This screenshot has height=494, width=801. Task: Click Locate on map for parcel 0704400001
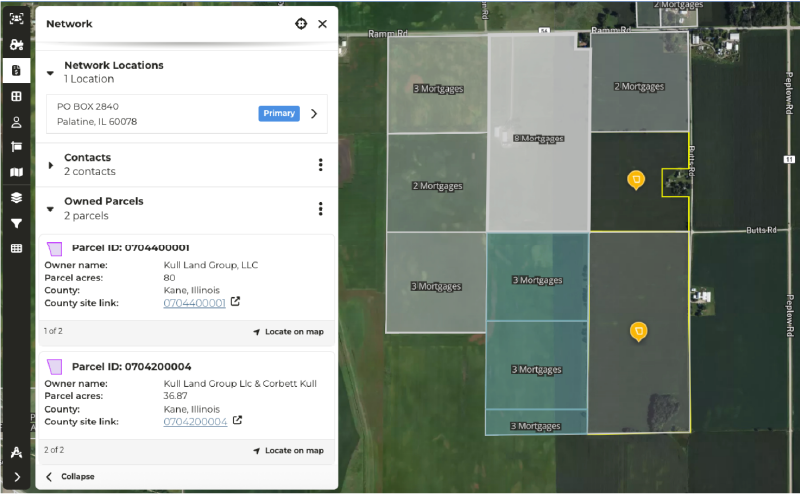(288, 331)
